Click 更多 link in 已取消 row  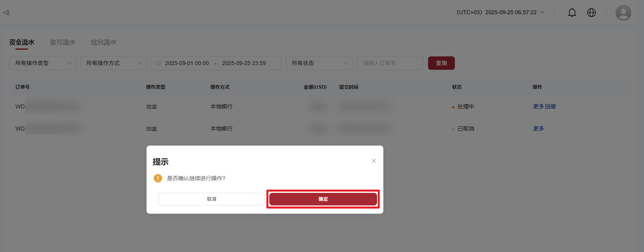[x=538, y=129]
